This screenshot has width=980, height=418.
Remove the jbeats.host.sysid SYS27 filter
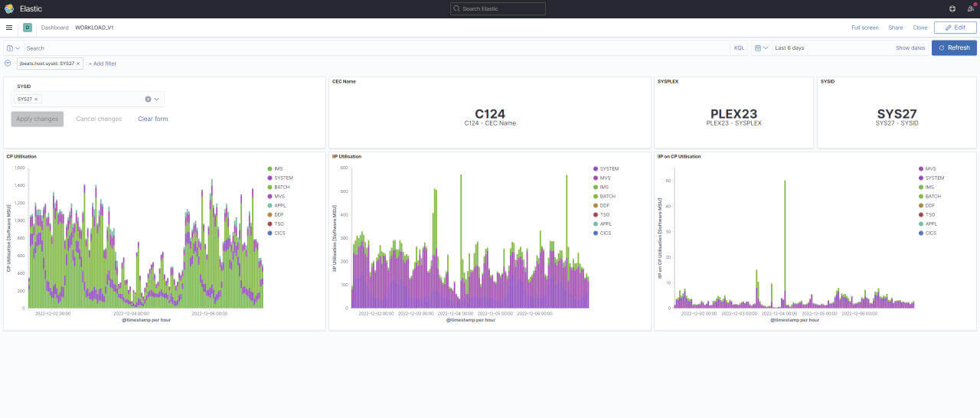point(78,64)
